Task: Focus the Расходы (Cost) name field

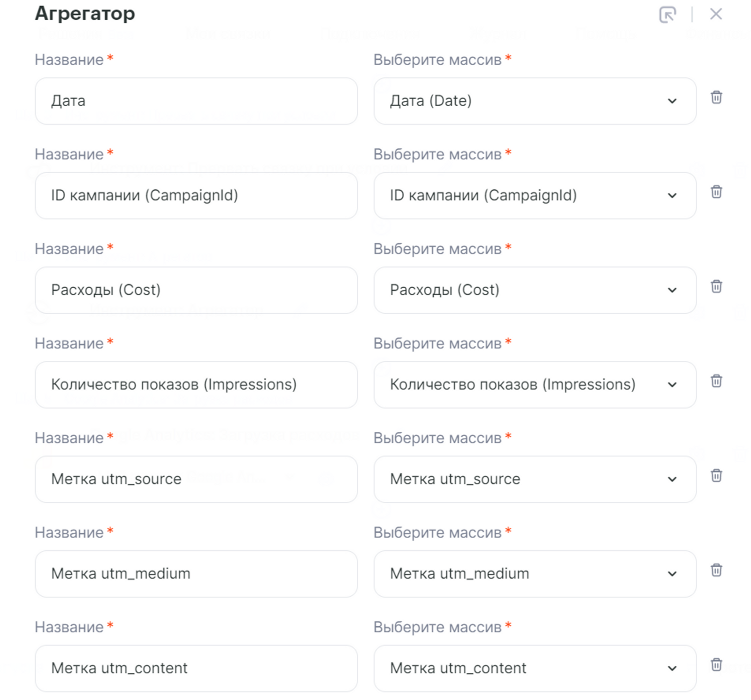Action: (196, 290)
